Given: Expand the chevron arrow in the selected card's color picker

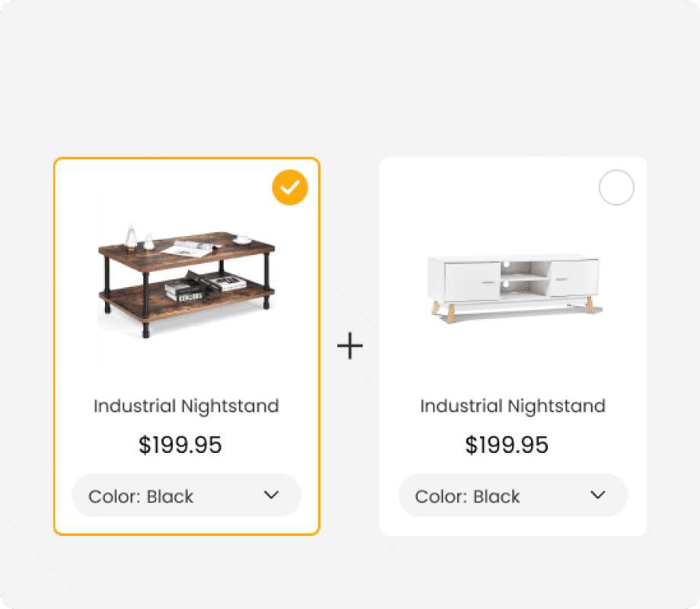Looking at the screenshot, I should point(272,496).
